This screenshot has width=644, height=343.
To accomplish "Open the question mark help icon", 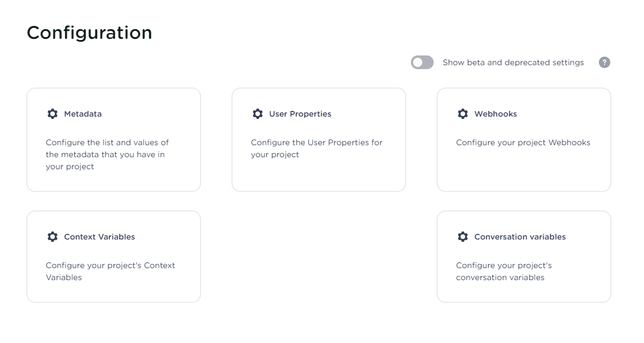I will (605, 62).
